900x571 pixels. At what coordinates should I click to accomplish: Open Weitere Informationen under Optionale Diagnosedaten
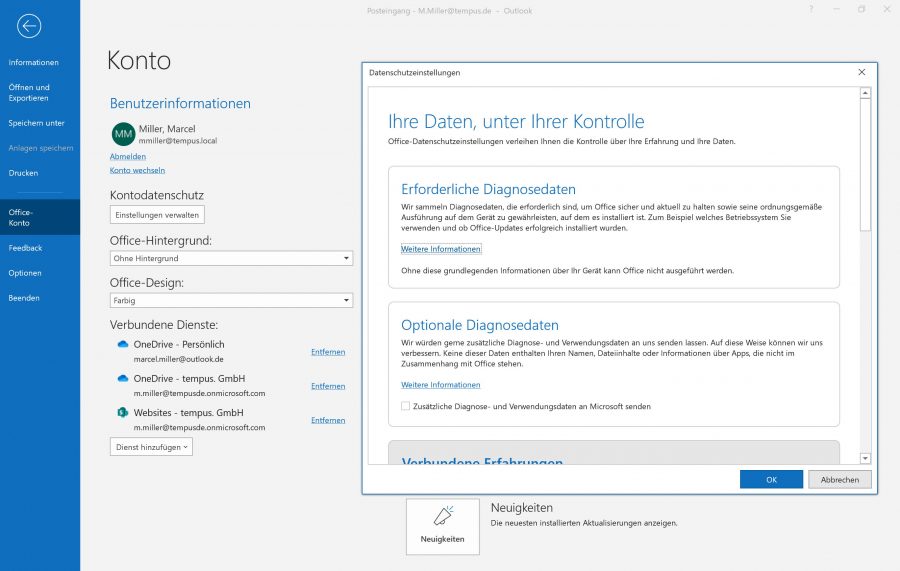(x=441, y=385)
